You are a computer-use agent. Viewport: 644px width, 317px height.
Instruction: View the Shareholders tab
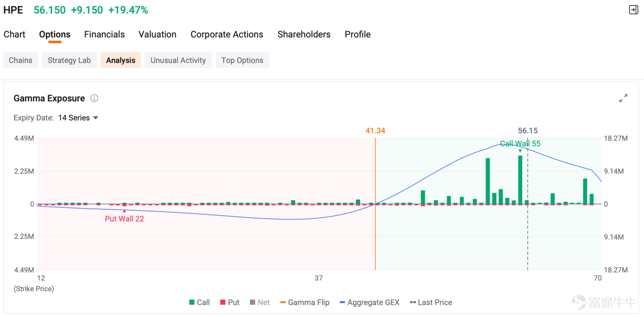coord(304,35)
